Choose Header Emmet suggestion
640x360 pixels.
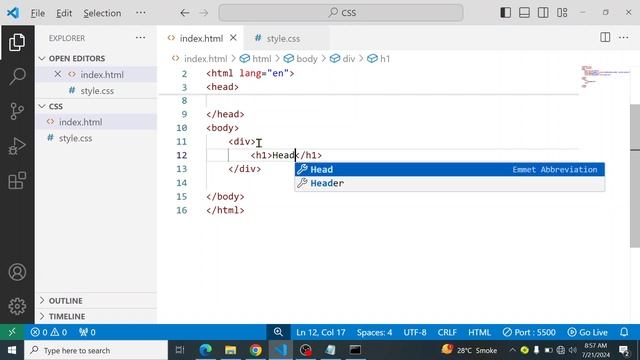pos(450,183)
